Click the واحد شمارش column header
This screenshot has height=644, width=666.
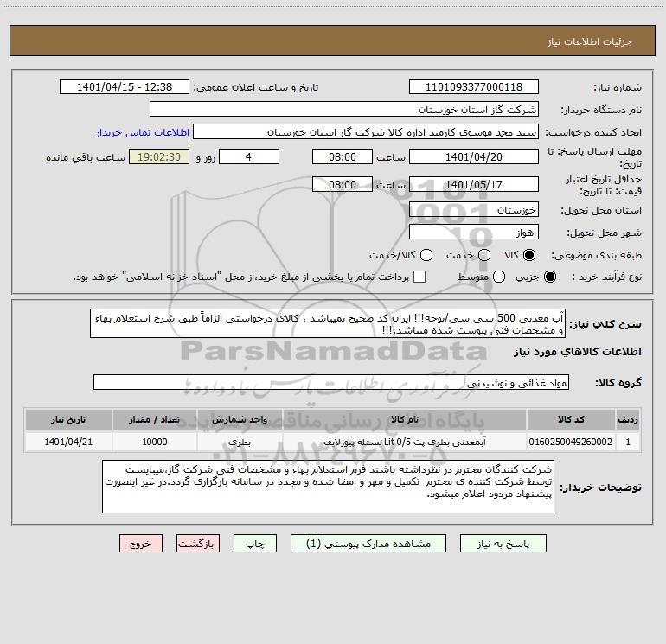240,420
